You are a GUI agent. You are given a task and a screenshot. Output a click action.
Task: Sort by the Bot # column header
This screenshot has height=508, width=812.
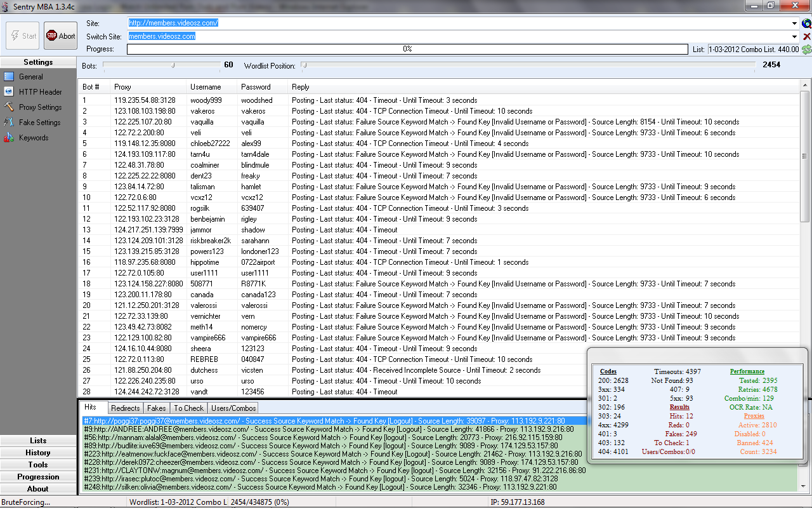[x=94, y=87]
